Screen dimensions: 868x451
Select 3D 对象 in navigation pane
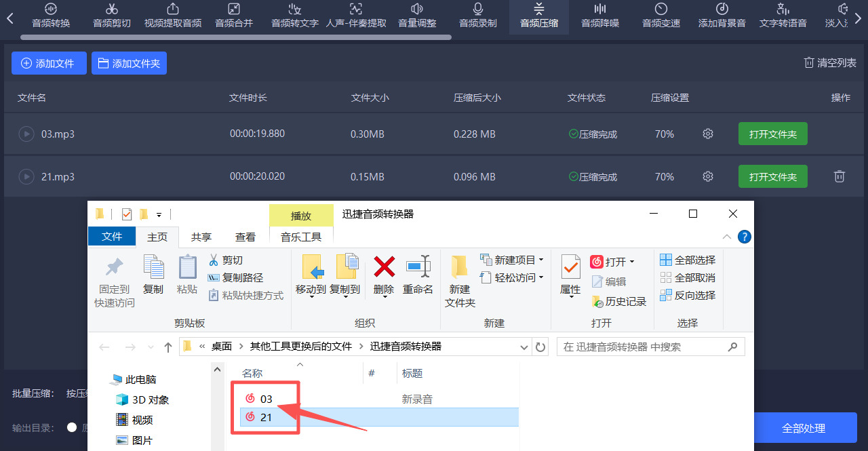[142, 399]
